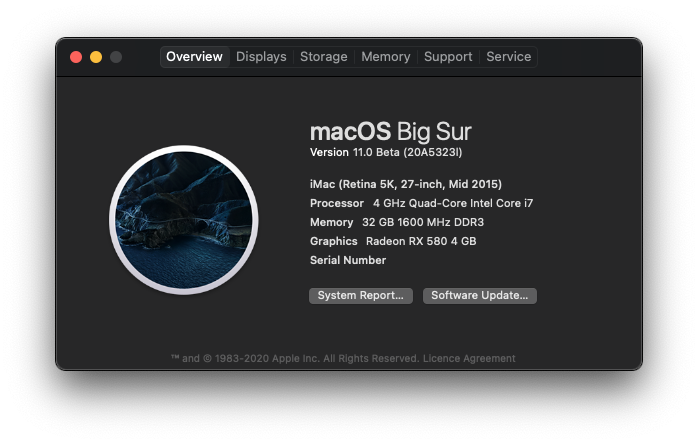Select the Storage tab
698x444 pixels.
coord(324,57)
